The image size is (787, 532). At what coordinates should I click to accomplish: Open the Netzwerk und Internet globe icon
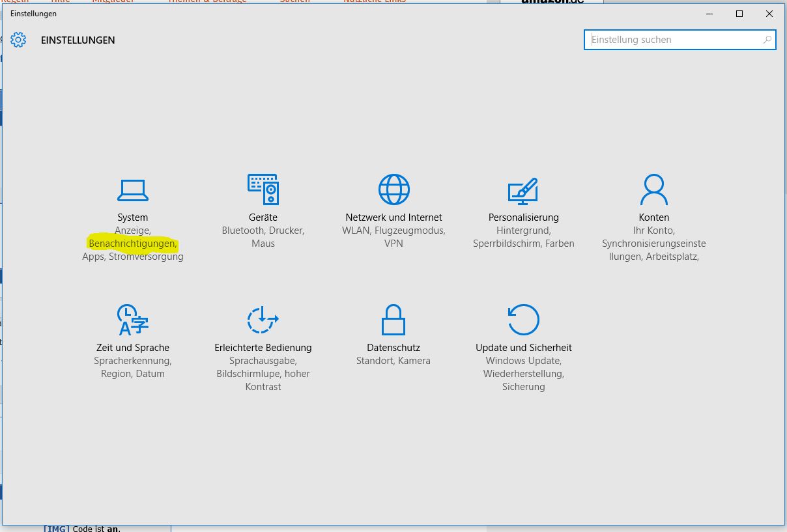394,189
